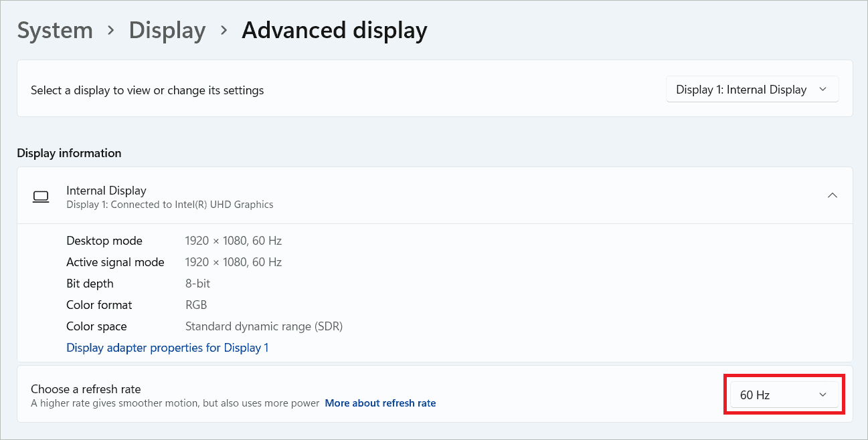Click the Internal Display subtitle text

[x=169, y=204]
